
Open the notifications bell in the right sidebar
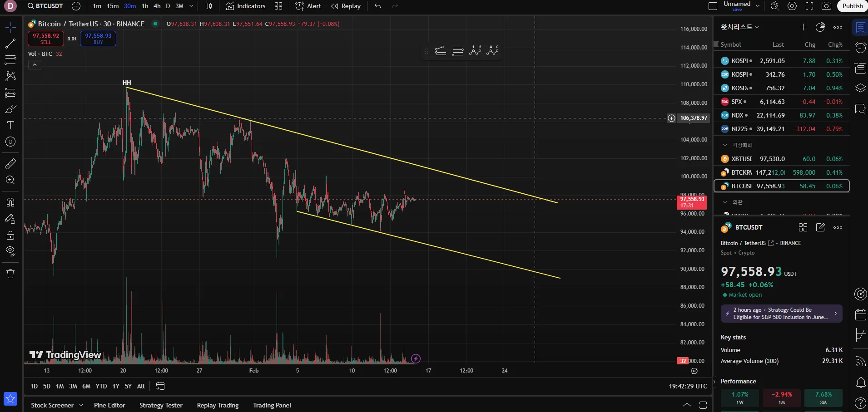[860, 383]
